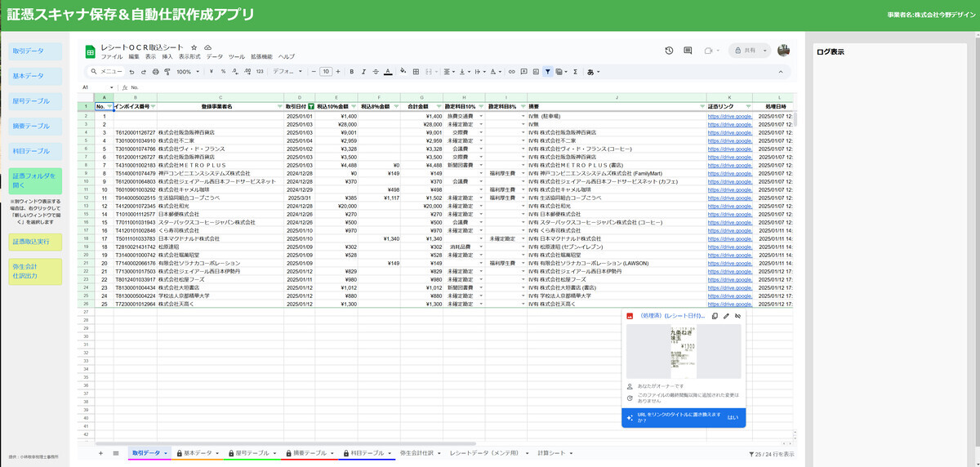Click the redo arrow icon

pyautogui.click(x=144, y=72)
